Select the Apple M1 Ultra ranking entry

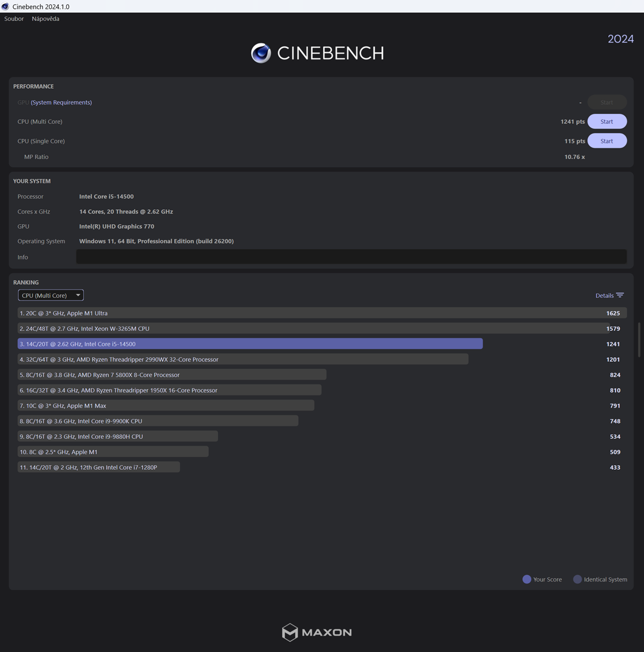pyautogui.click(x=322, y=313)
